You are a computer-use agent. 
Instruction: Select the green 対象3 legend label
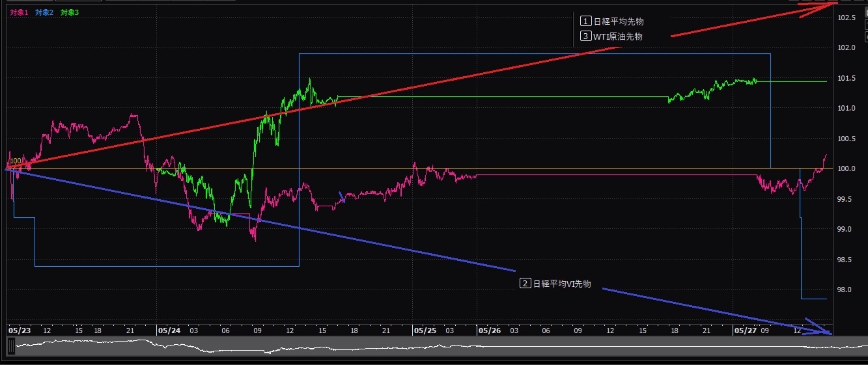point(70,12)
